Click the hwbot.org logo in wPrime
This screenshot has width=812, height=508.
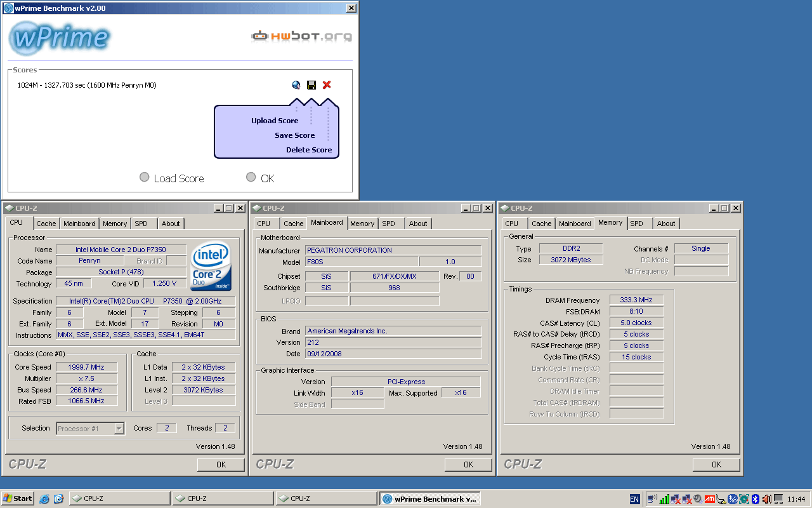pos(301,36)
